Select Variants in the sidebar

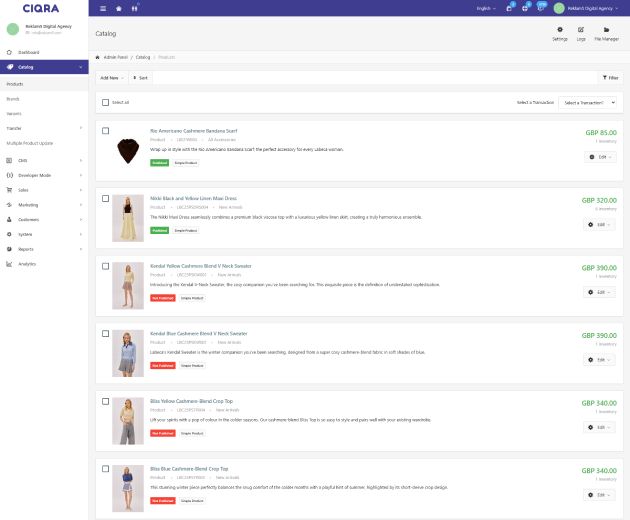14,113
